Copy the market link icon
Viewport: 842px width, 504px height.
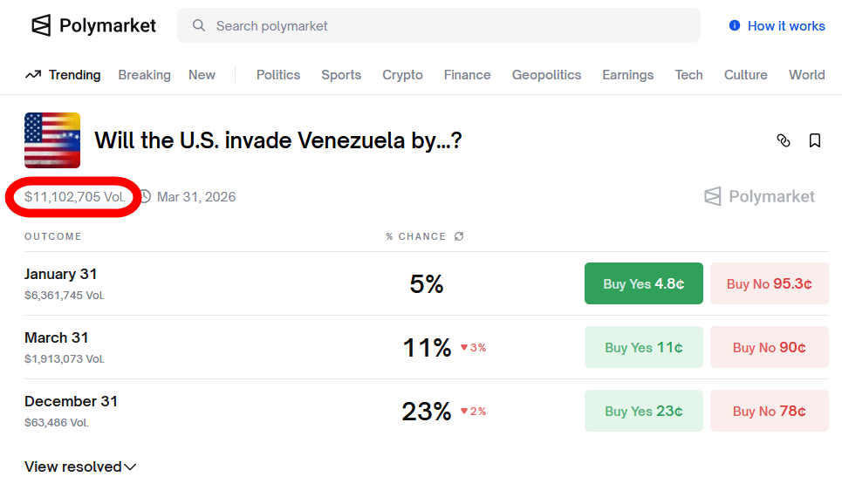(784, 140)
